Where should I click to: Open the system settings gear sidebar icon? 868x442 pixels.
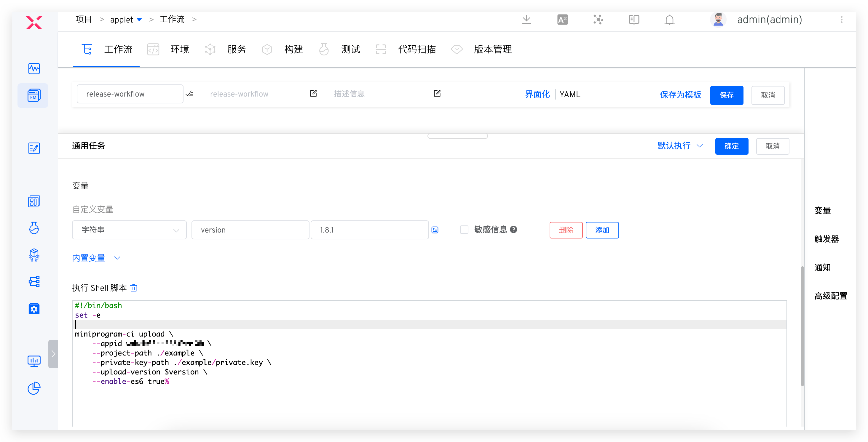point(34,308)
